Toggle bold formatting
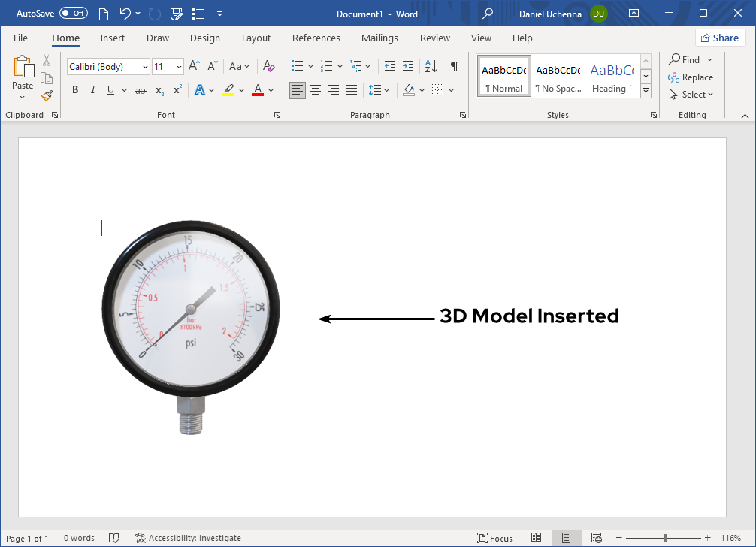Image resolution: width=756 pixels, height=547 pixels. (75, 89)
